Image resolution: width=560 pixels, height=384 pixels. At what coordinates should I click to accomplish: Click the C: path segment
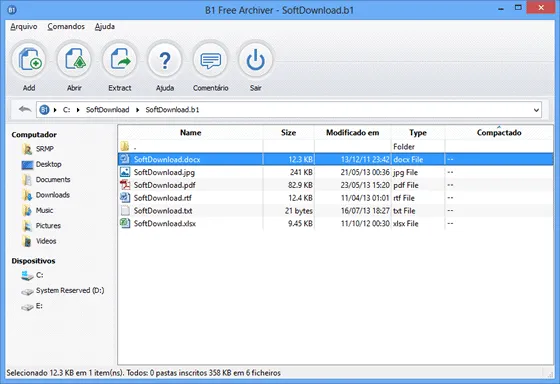tap(66, 110)
